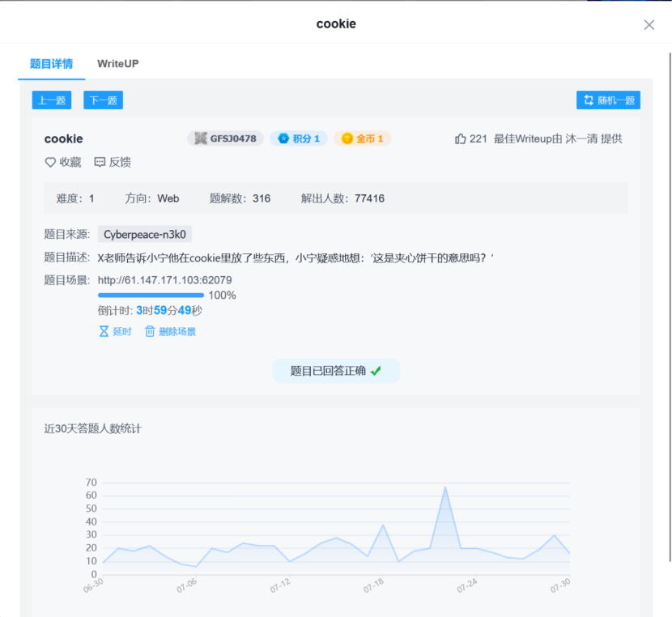Image resolution: width=672 pixels, height=617 pixels.
Task: Click the 金币 1 coin badge
Action: (362, 138)
